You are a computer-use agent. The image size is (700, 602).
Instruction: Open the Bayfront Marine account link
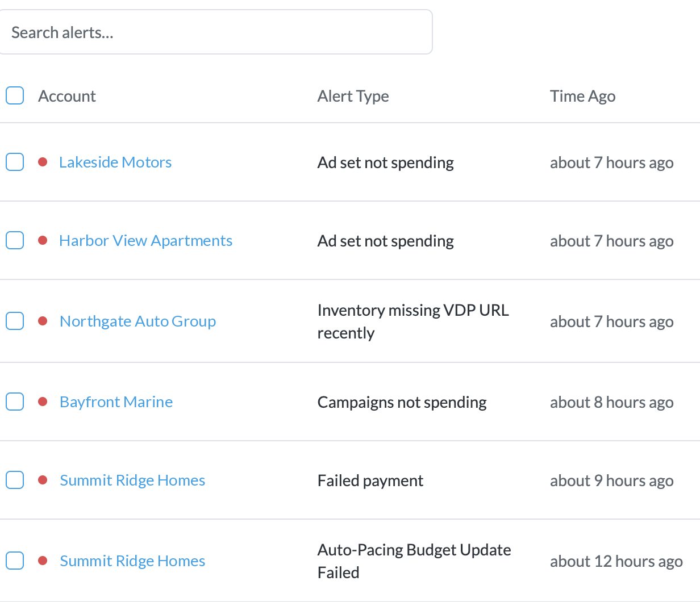(116, 402)
